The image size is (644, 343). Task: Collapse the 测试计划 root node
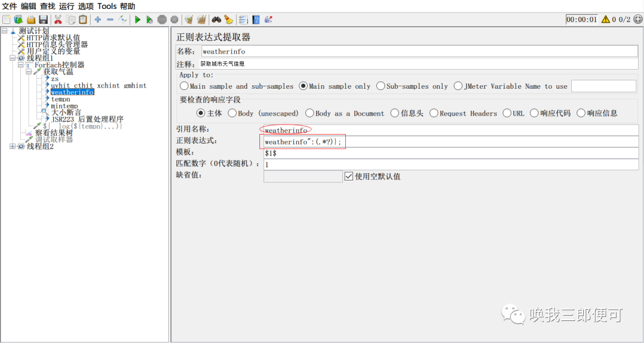tap(4, 31)
